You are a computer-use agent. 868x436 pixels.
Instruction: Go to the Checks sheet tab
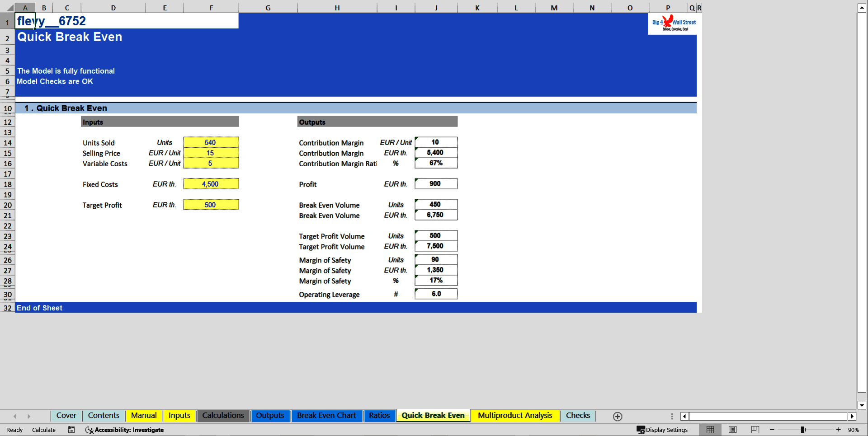578,415
